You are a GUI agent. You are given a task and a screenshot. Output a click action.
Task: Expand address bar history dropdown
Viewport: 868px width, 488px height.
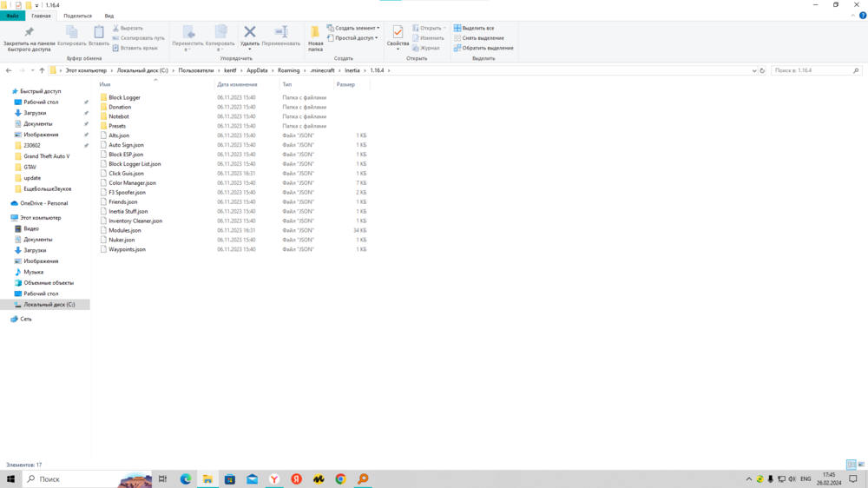tap(754, 70)
